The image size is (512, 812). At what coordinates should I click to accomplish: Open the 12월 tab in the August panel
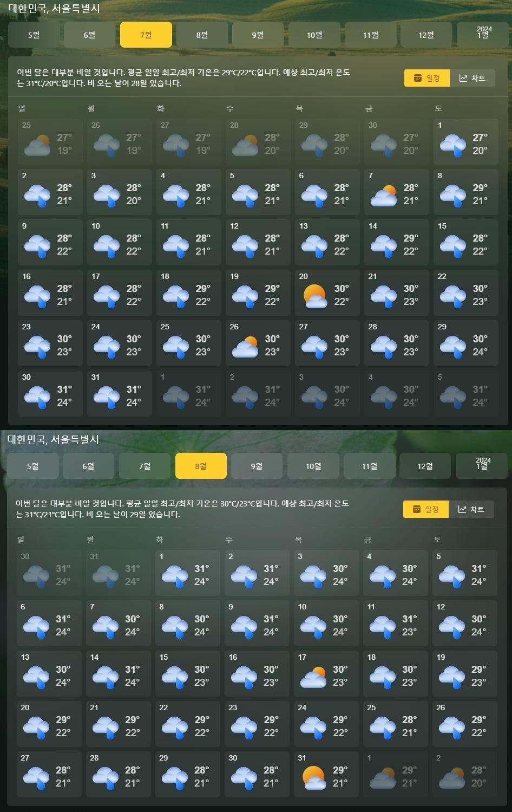[x=425, y=466]
